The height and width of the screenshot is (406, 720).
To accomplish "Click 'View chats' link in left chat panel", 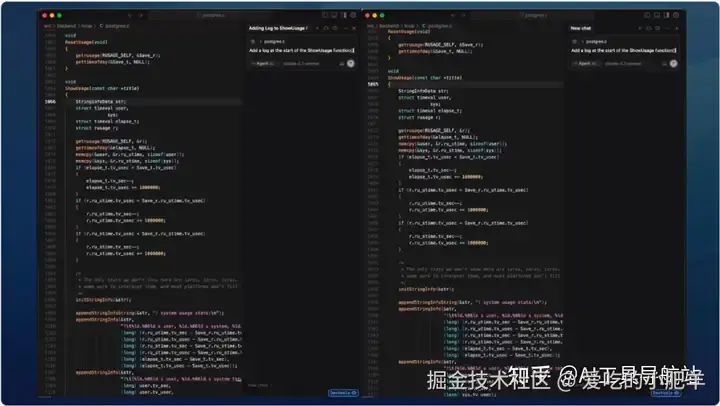I will click(259, 385).
